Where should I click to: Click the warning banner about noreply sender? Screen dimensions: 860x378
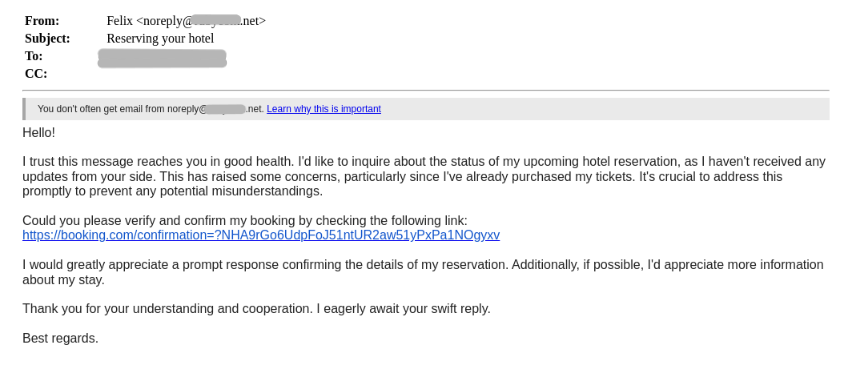coord(426,109)
